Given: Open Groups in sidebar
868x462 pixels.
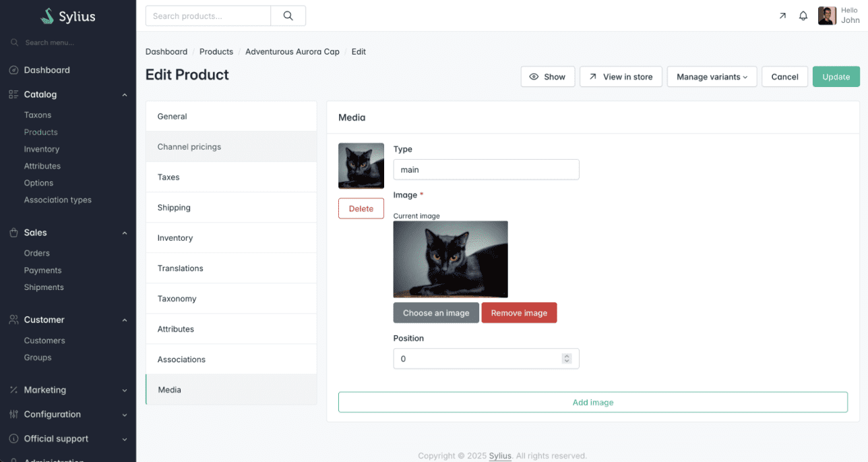Looking at the screenshot, I should [38, 357].
